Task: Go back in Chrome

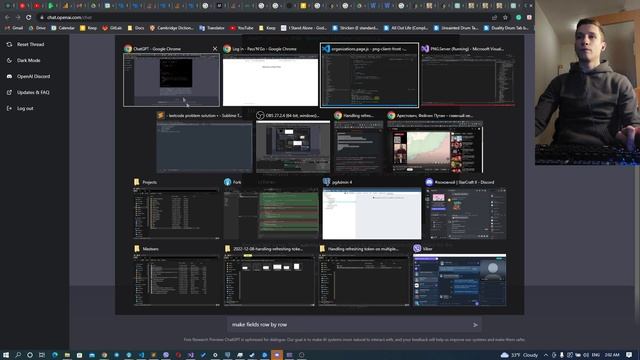Action: click(7, 18)
